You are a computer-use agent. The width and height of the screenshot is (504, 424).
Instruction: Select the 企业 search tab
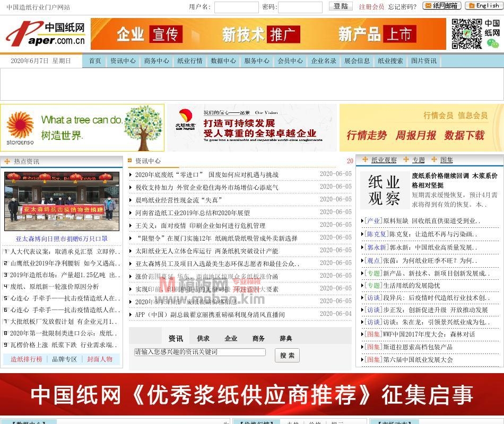click(x=231, y=338)
